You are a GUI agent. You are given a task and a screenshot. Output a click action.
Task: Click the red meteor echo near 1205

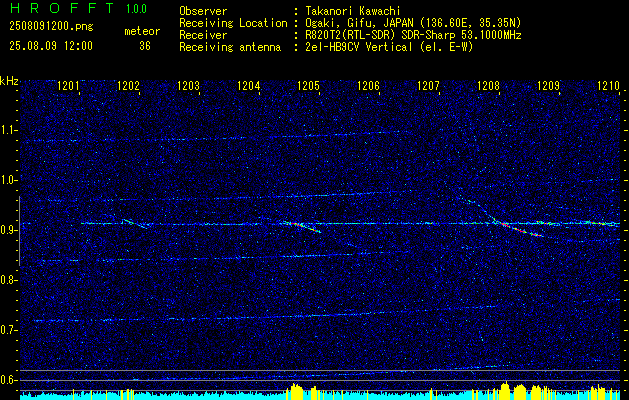pos(303,227)
